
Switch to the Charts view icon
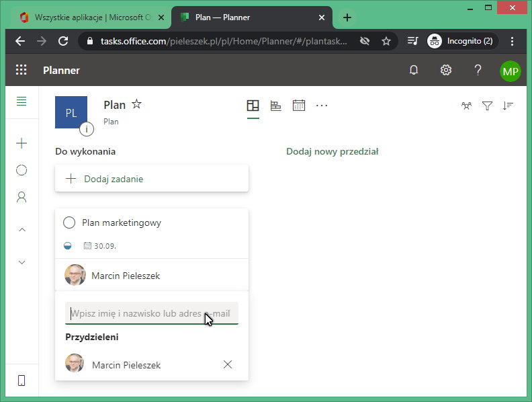tap(275, 106)
